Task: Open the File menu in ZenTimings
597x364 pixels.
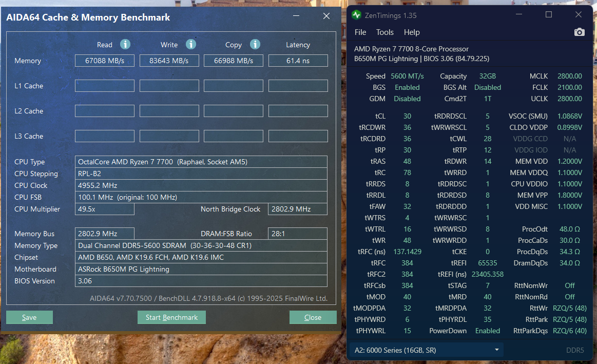Action: click(360, 32)
